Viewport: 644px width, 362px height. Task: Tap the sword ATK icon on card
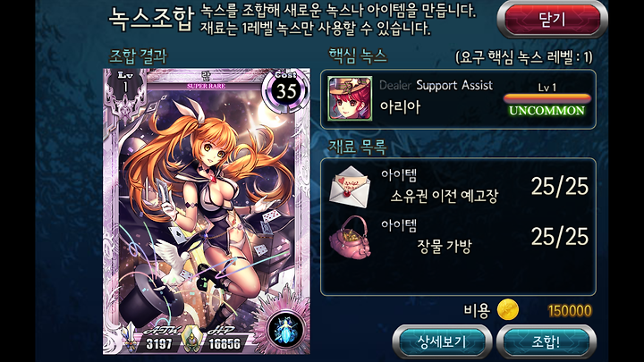click(x=131, y=337)
